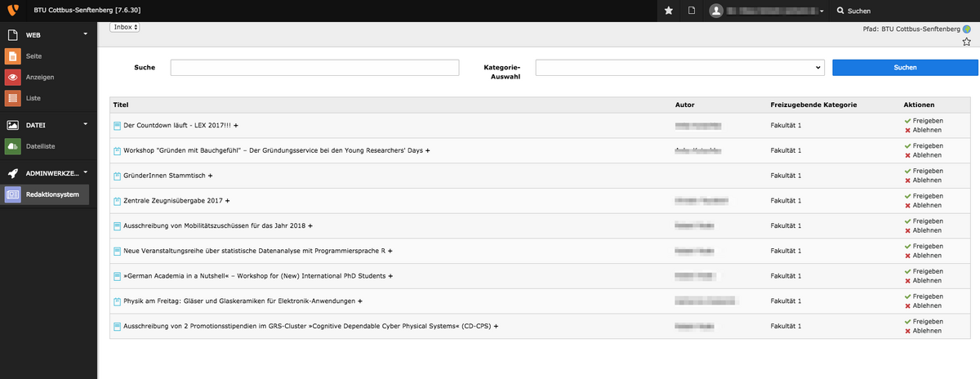The width and height of the screenshot is (980, 379).
Task: Bookmark this page with the star outline icon
Action: (967, 42)
